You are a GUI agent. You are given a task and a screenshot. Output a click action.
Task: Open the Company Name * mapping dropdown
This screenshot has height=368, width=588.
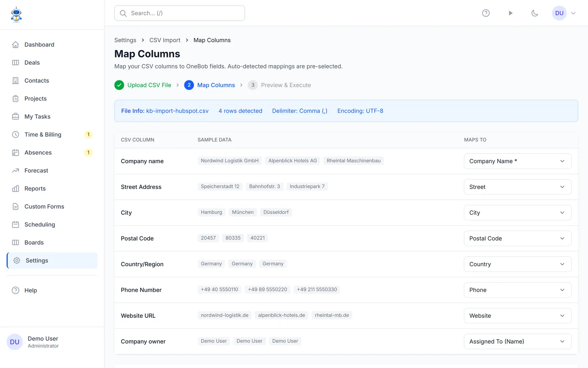pyautogui.click(x=517, y=161)
